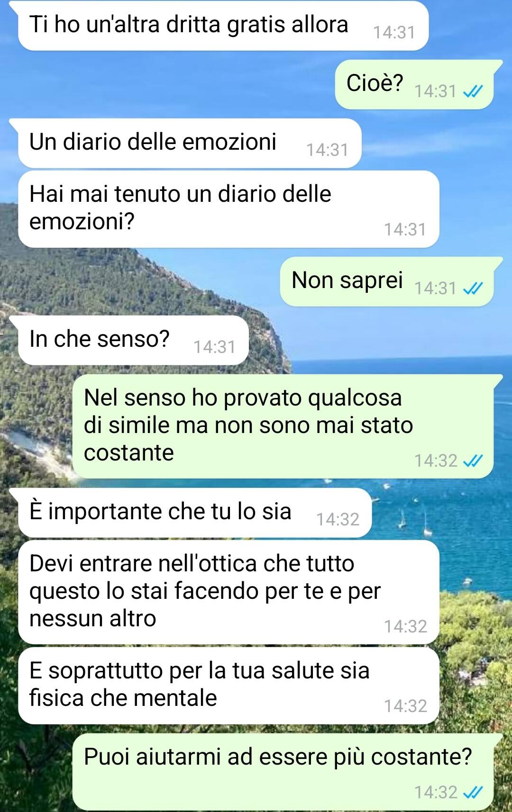Tap the 'Non saprei' reply bubble

pyautogui.click(x=387, y=281)
